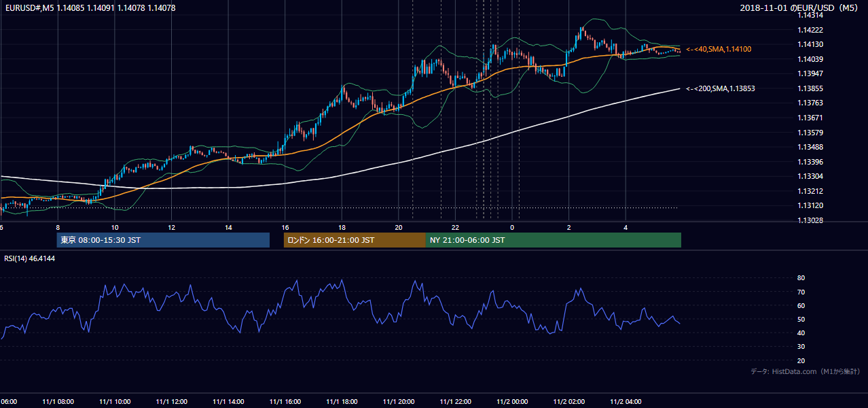Click the 11/1 08:00 time axis label
Screen dimensions: 868x408
(x=58, y=401)
